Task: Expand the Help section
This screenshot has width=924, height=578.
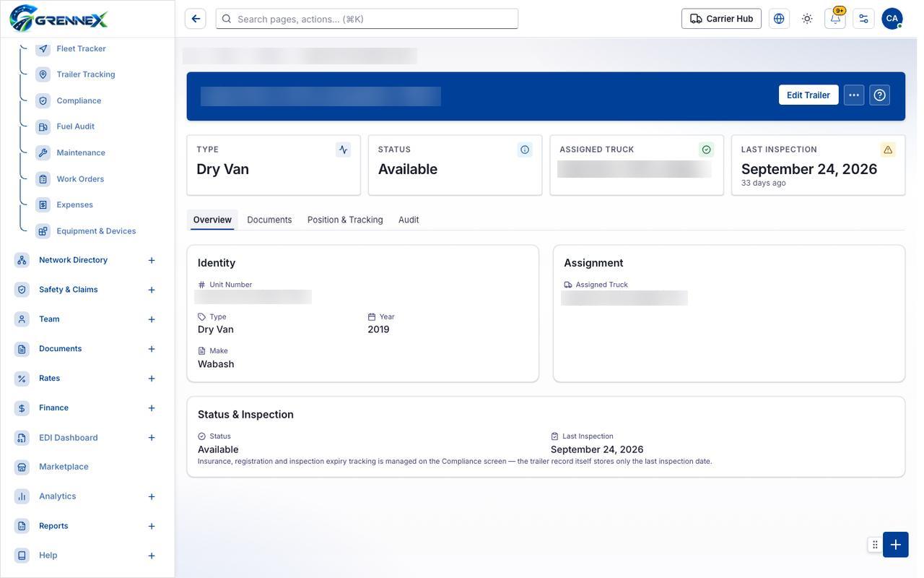Action: [x=152, y=556]
